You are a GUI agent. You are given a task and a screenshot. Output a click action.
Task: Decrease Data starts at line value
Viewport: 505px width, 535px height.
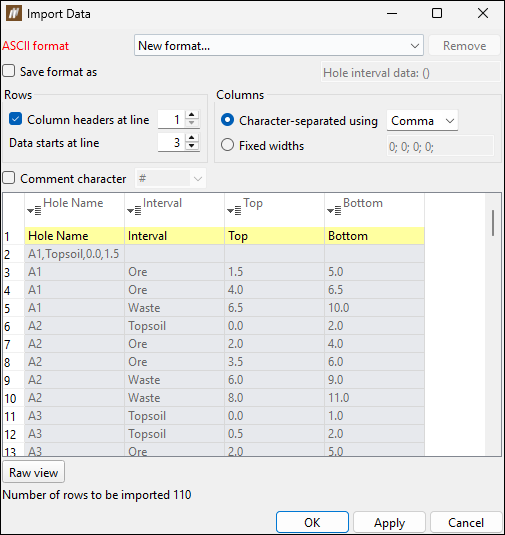(x=192, y=146)
